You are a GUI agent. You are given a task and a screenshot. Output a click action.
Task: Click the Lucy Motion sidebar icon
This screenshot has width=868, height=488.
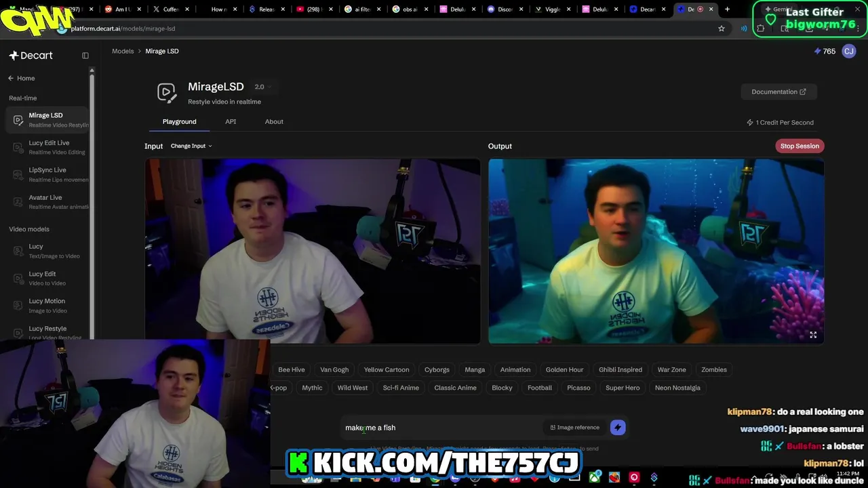18,306
